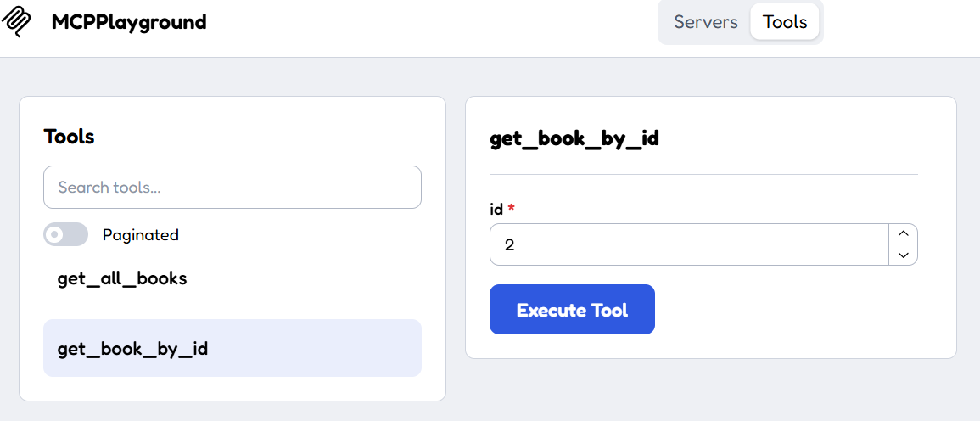This screenshot has height=421, width=980.
Task: Click into the id number field
Action: (x=689, y=244)
